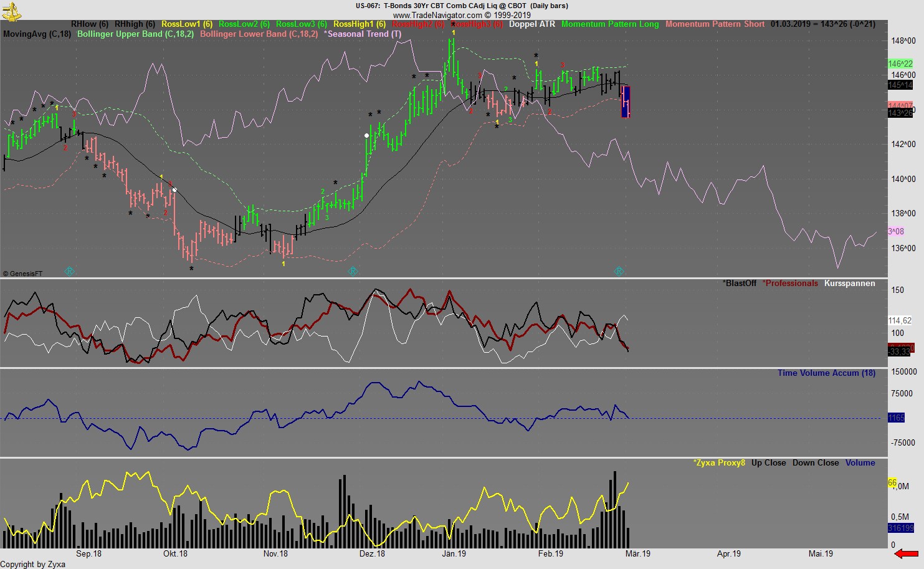Click the chart title US-067 T-Bonds 30Yr
This screenshot has height=569, width=924.
462,6
